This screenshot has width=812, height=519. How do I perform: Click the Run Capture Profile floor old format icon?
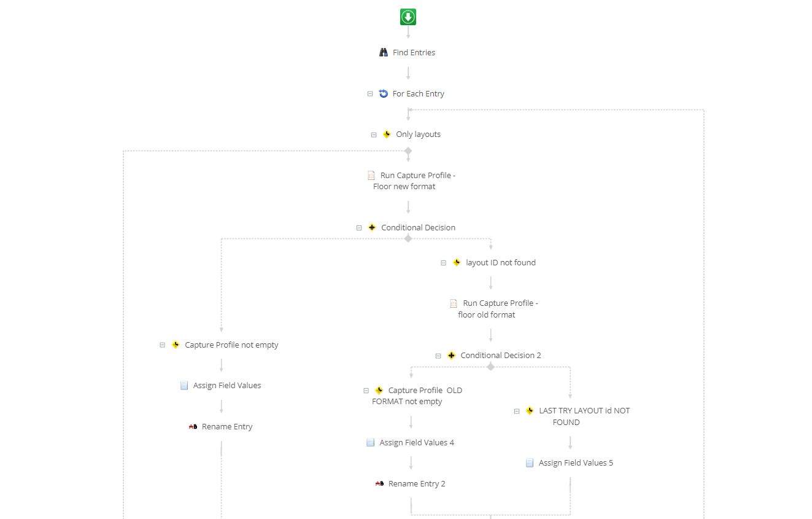point(454,303)
